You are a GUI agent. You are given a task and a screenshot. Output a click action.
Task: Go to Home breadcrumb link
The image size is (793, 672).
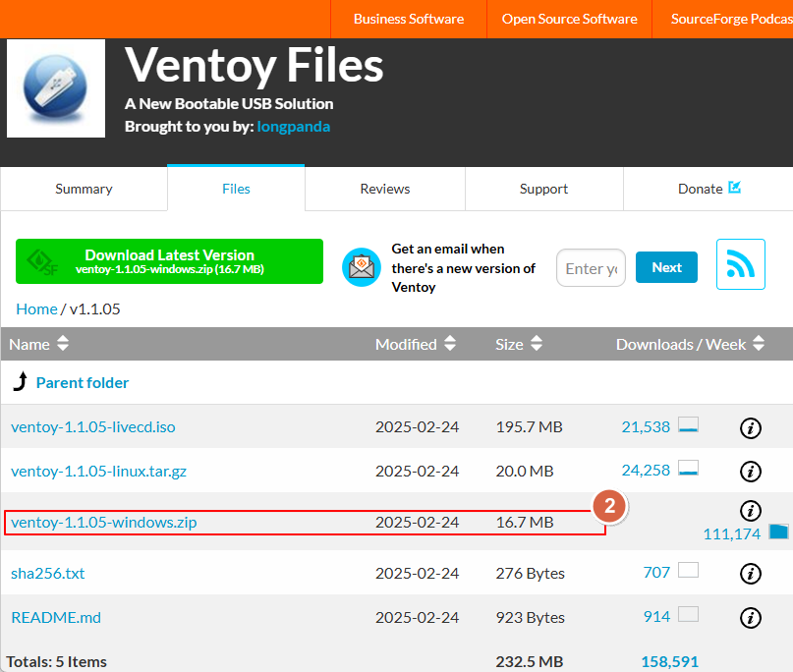(x=36, y=308)
